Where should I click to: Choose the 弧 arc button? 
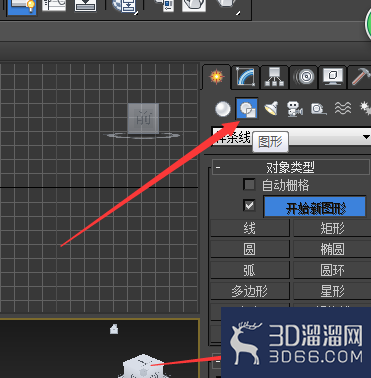click(250, 270)
